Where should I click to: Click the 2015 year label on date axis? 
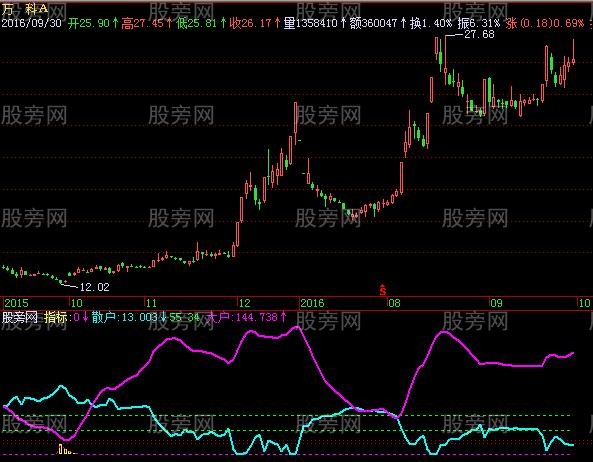point(16,303)
